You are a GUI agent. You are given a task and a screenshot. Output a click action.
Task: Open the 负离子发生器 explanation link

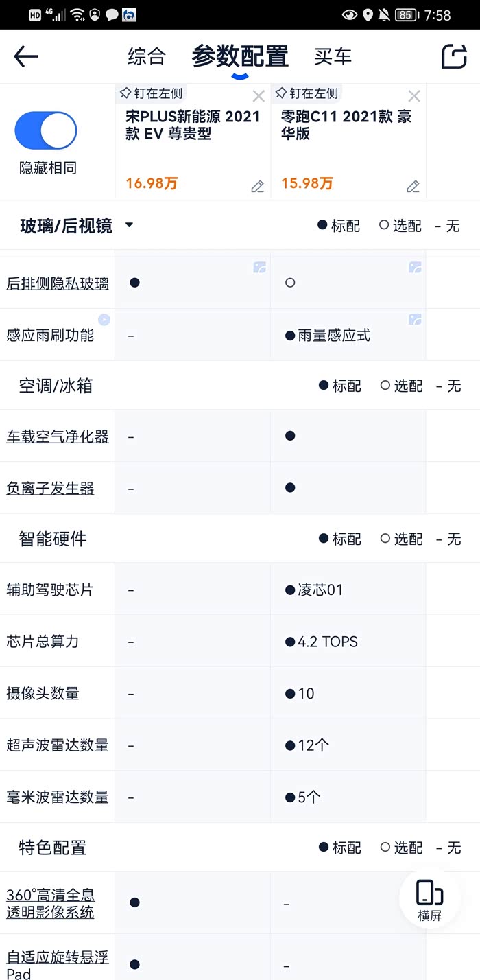pyautogui.click(x=50, y=489)
